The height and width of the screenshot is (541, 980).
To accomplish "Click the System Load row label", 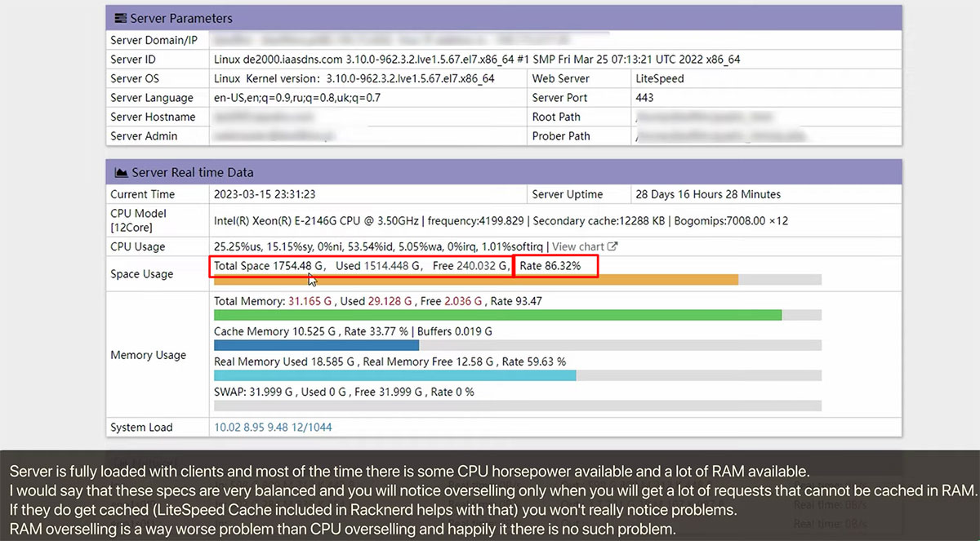I will pyautogui.click(x=141, y=427).
